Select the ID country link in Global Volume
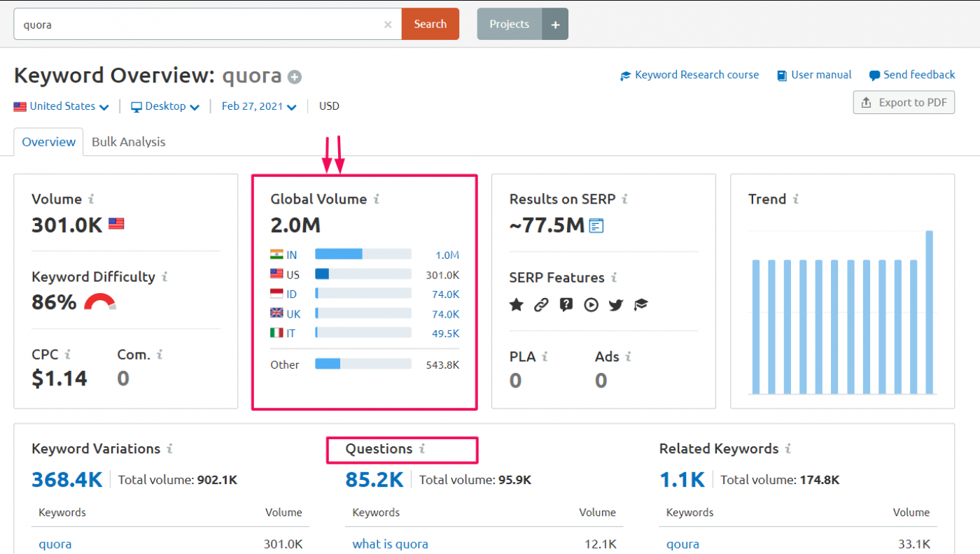980x554 pixels. 291,294
